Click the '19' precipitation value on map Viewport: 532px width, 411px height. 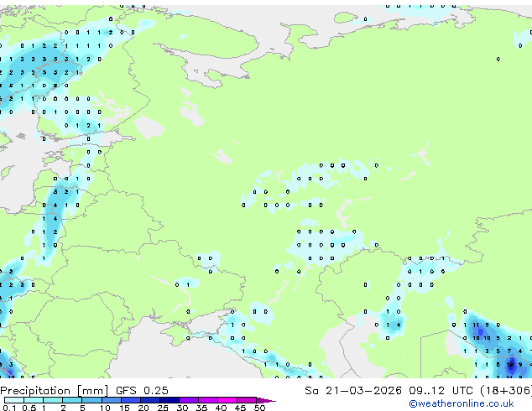tap(509, 365)
